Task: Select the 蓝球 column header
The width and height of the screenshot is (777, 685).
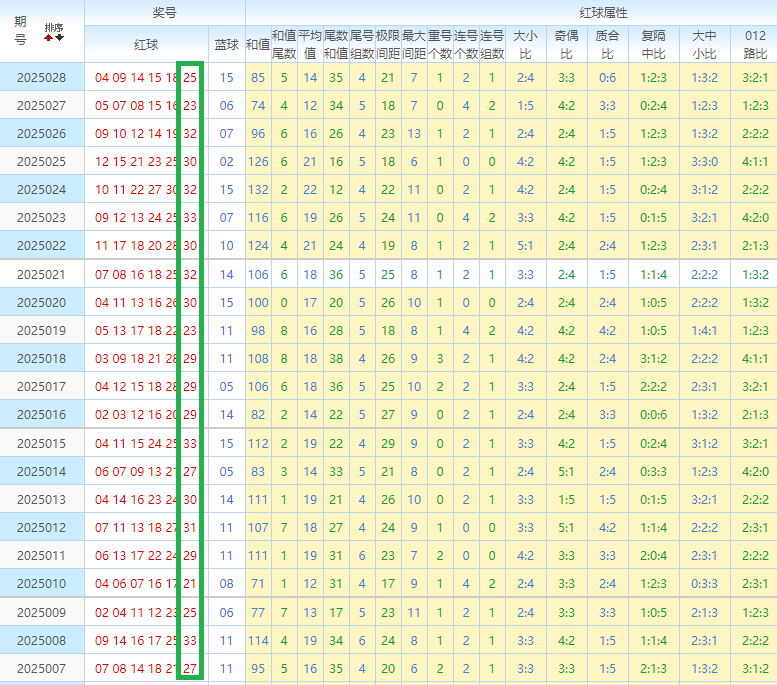Action: (226, 45)
